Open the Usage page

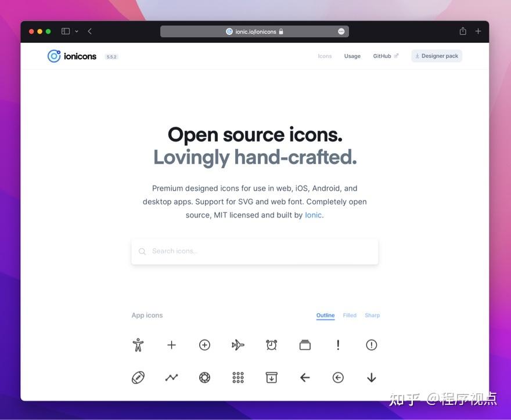tap(352, 56)
